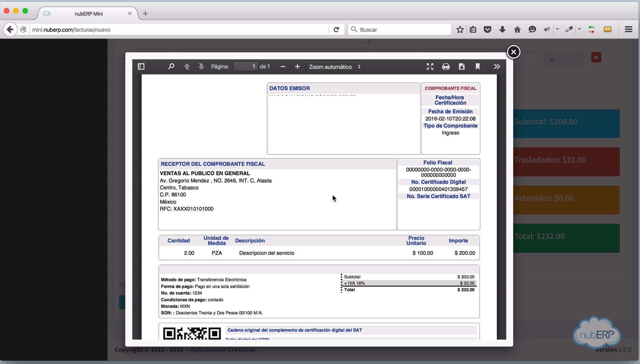Print the invoice PDF
Screen dimensions: 640x364
(446, 66)
